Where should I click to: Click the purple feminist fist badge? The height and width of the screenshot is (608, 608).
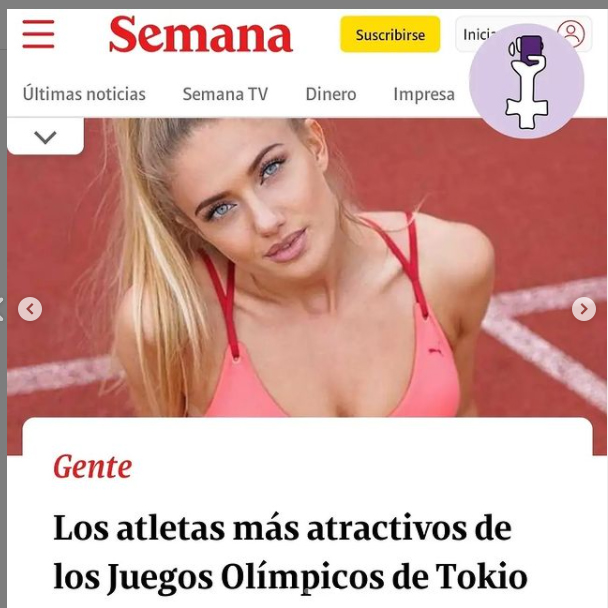[x=526, y=81]
